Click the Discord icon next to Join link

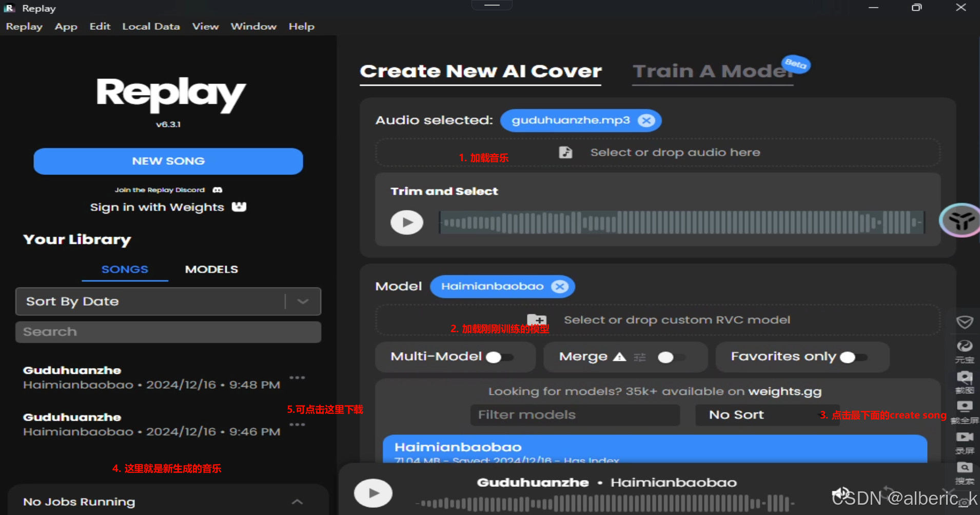click(218, 190)
